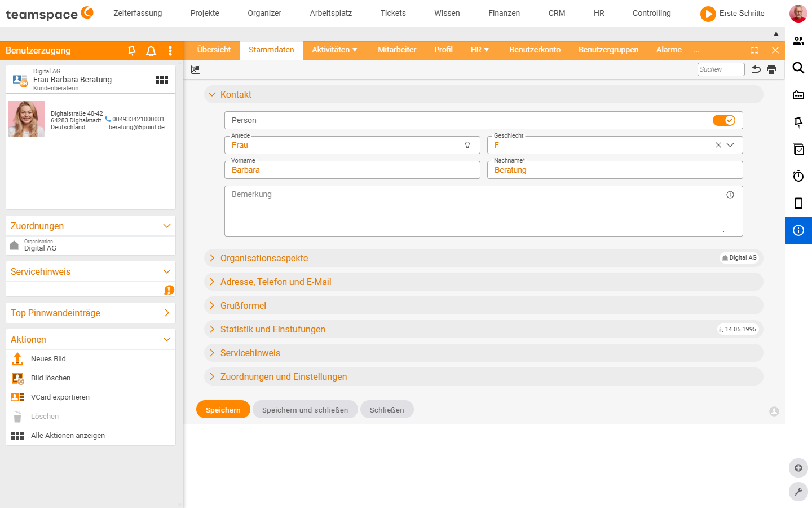Open the Finanzen menu

click(504, 13)
